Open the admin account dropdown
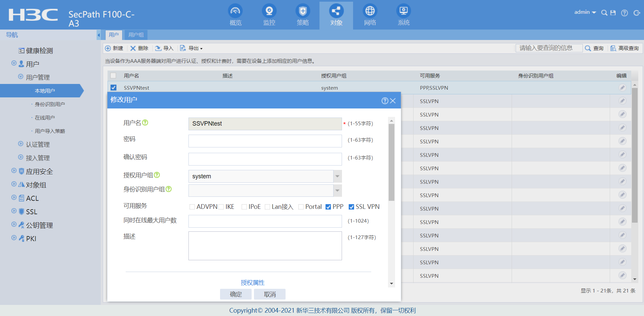 [585, 12]
